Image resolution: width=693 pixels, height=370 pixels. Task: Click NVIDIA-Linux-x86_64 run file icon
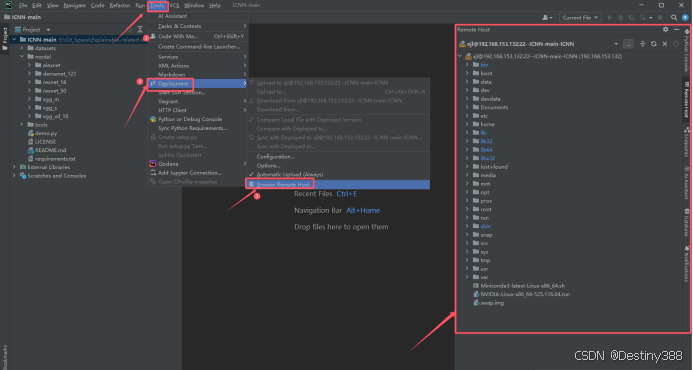[476, 294]
